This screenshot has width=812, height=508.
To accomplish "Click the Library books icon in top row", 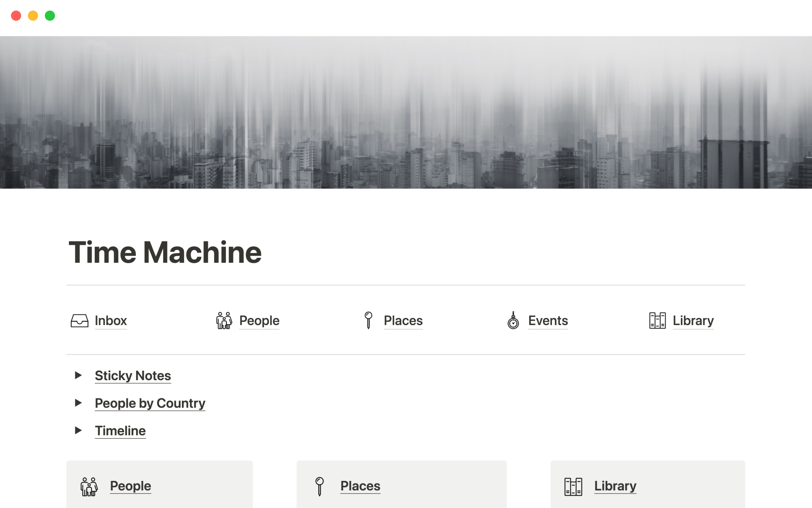I will 657,321.
